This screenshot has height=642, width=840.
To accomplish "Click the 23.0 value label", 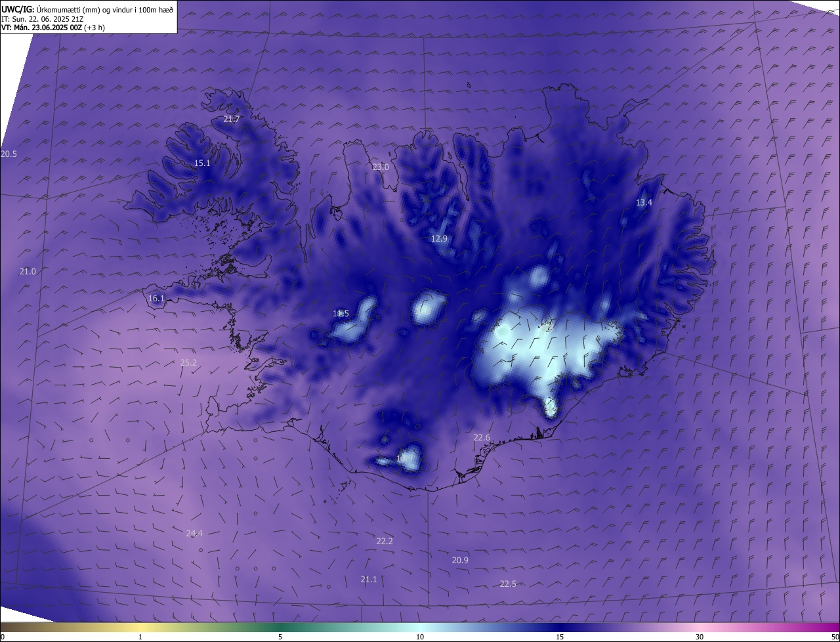I will [x=381, y=167].
